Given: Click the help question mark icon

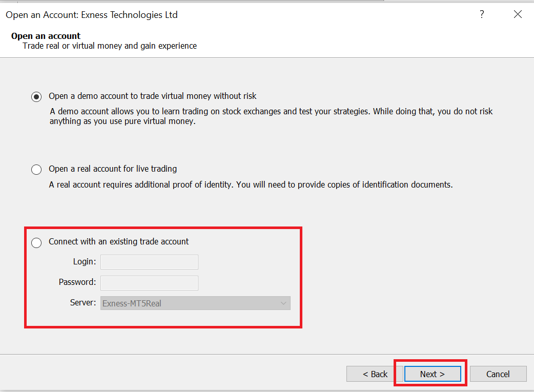Looking at the screenshot, I should 482,14.
